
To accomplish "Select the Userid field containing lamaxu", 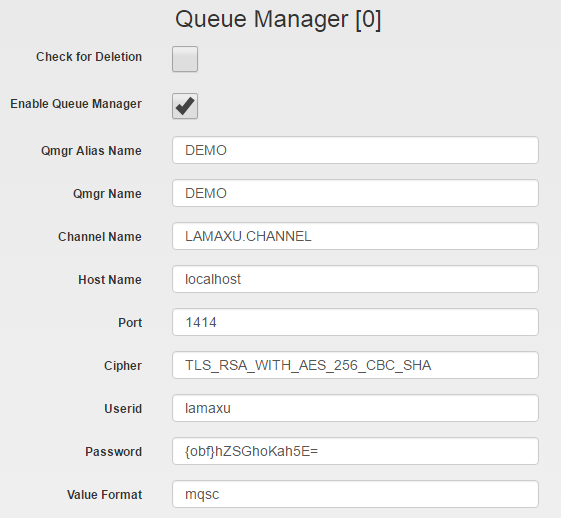I will pyautogui.click(x=355, y=408).
